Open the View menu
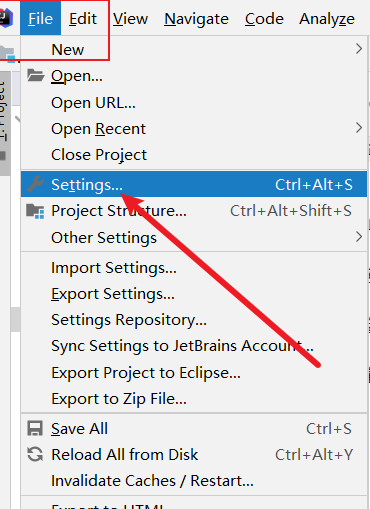This screenshot has height=509, width=370. (130, 19)
